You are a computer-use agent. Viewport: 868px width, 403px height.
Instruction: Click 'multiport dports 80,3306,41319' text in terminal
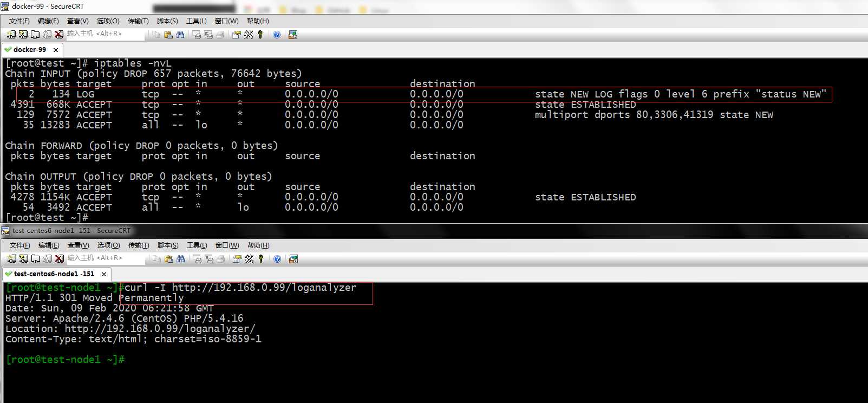tap(624, 115)
